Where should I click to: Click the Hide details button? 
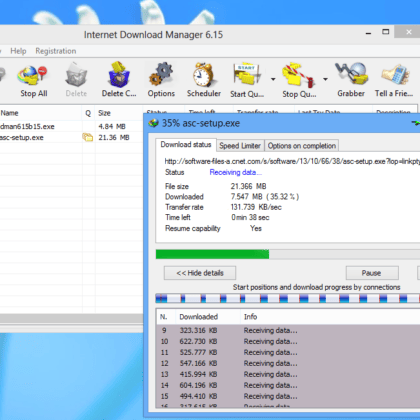[200, 273]
